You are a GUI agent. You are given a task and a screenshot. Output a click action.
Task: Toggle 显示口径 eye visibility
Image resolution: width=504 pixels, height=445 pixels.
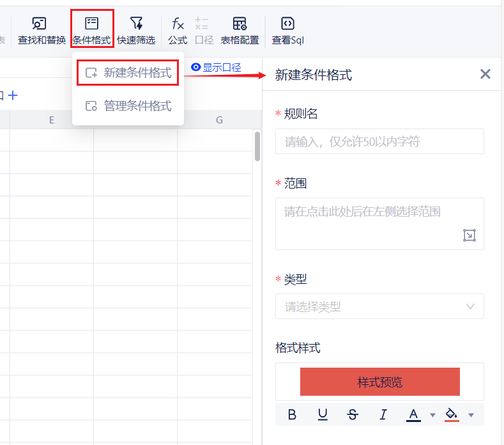(196, 67)
